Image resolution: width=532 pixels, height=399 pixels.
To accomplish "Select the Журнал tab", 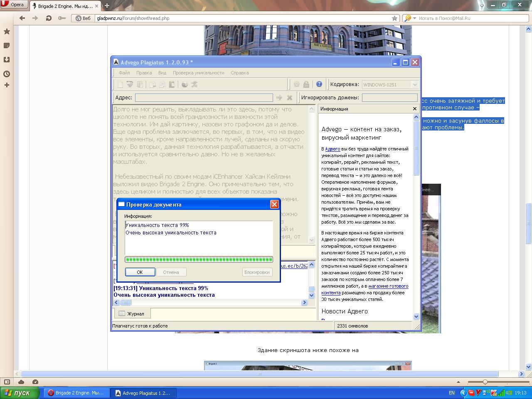I will (x=131, y=314).
